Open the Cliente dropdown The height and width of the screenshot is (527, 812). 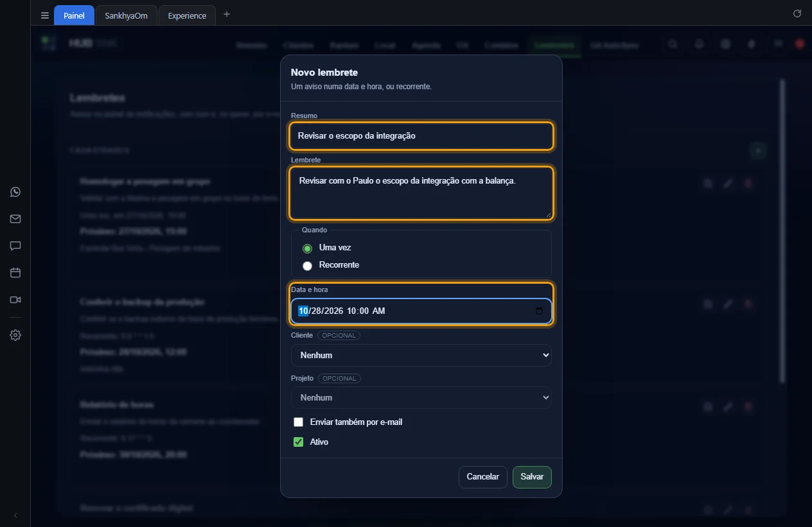(x=421, y=355)
